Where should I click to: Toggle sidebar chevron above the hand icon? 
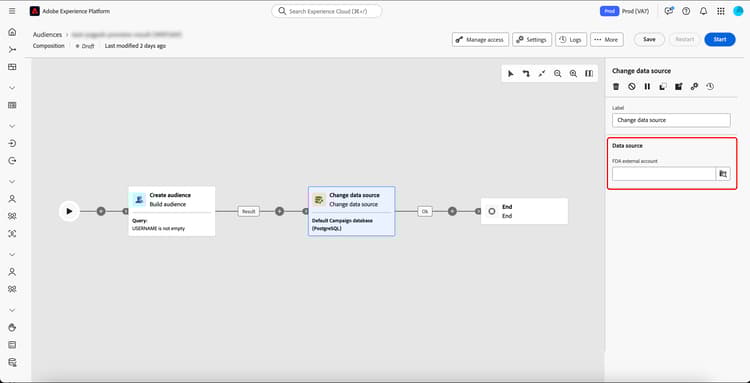(x=12, y=310)
